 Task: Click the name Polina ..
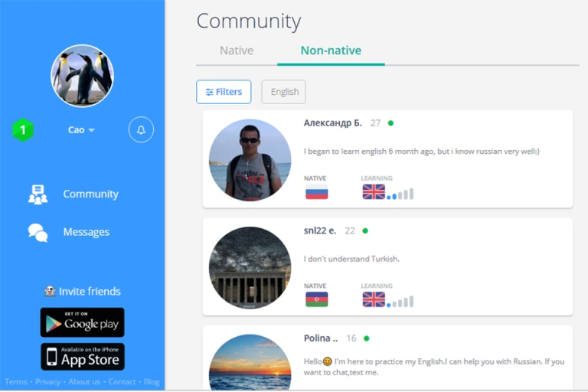[321, 338]
